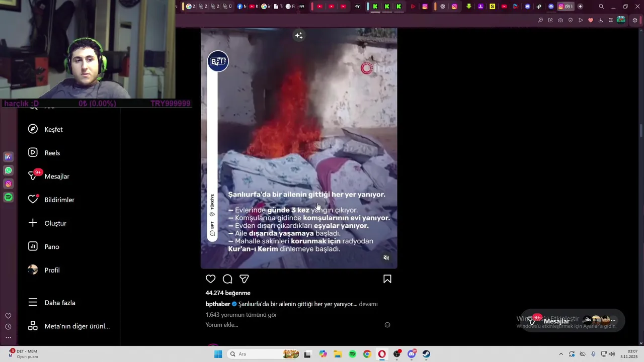644x362 pixels.
Task: Open the 44.274 beğenme likes list
Action: [228, 293]
